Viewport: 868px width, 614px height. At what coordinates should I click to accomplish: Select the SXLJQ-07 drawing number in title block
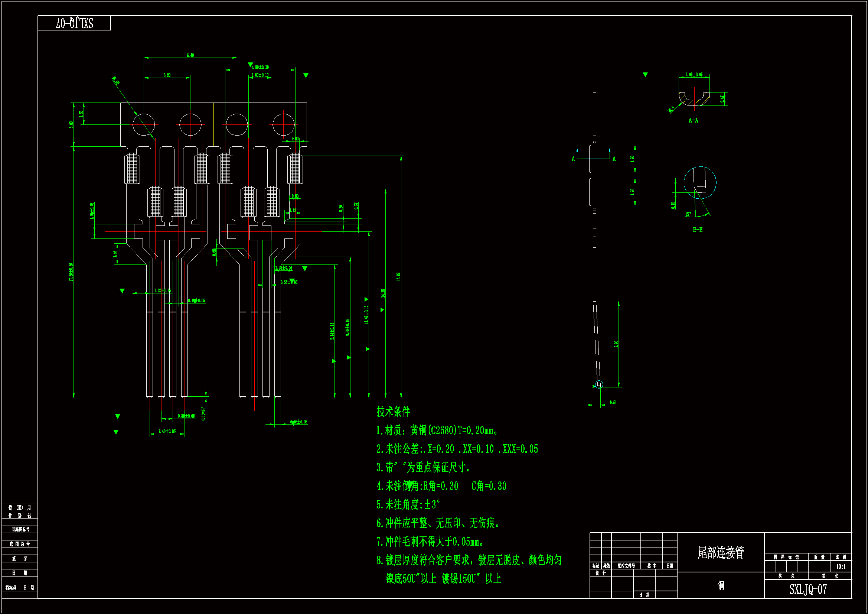coord(808,589)
